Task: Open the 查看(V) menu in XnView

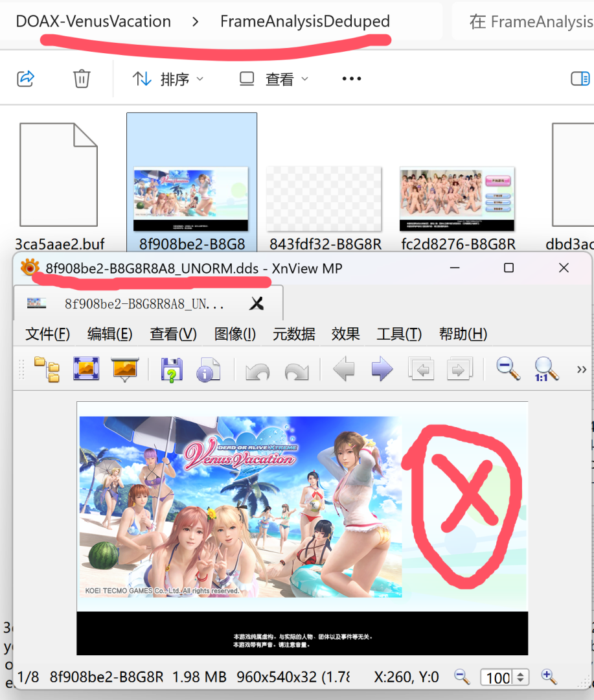Action: [173, 334]
